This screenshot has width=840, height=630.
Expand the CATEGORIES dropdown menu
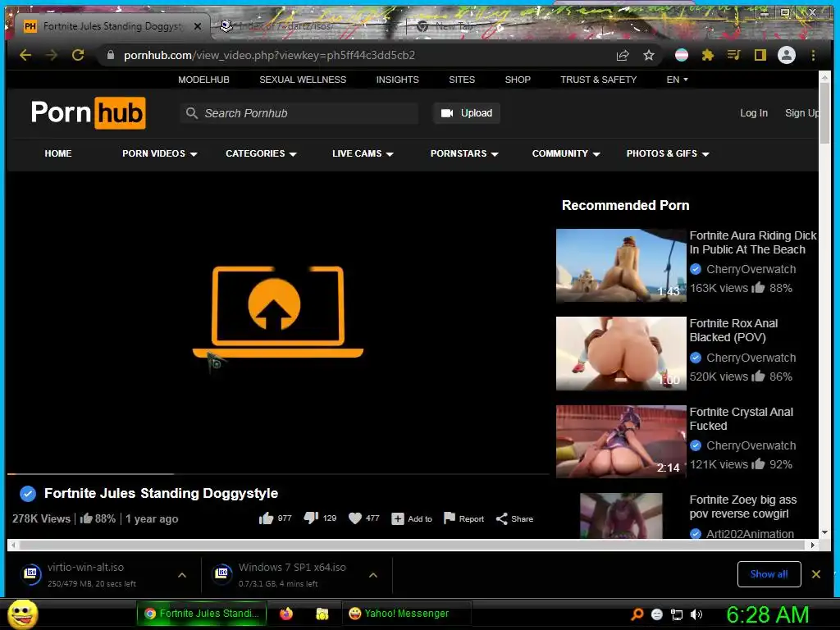coord(261,153)
